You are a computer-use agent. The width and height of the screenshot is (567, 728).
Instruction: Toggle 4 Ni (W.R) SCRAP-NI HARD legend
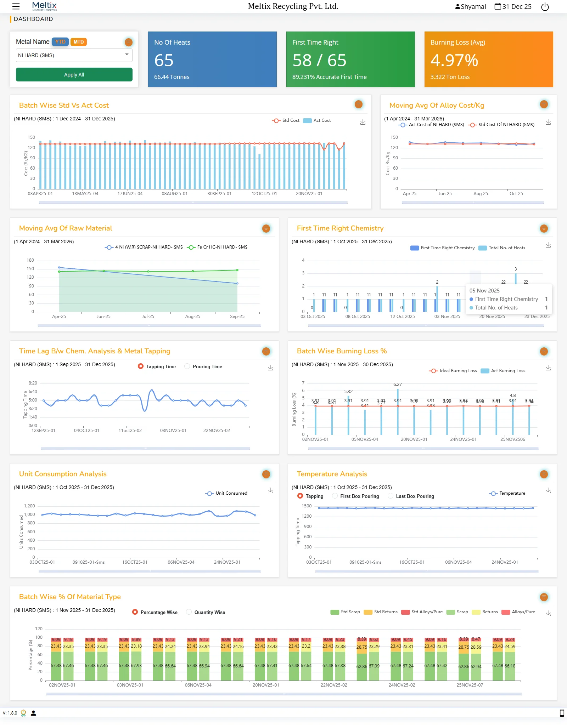coord(144,247)
